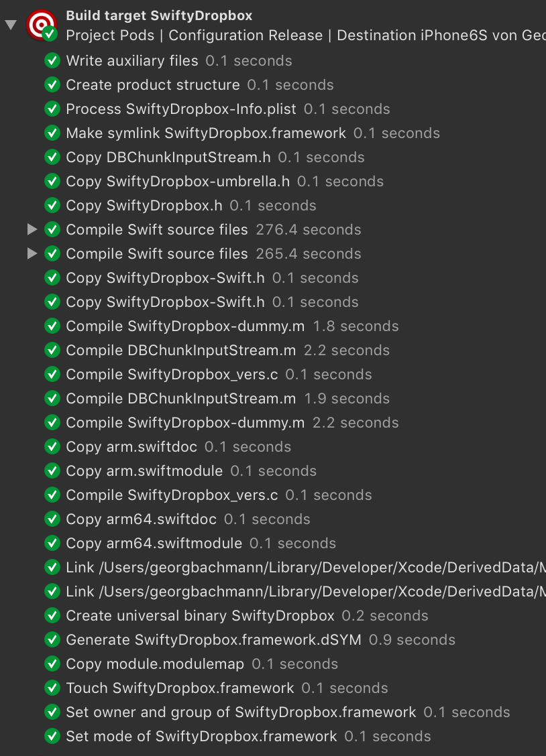This screenshot has width=546, height=756.
Task: Expand the second Compile Swift source files entry
Action: 32,253
